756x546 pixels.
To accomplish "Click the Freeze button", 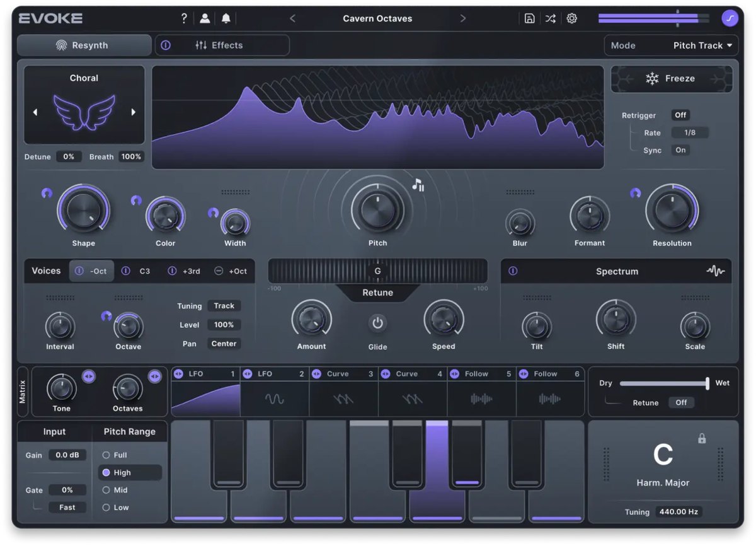I will (672, 79).
